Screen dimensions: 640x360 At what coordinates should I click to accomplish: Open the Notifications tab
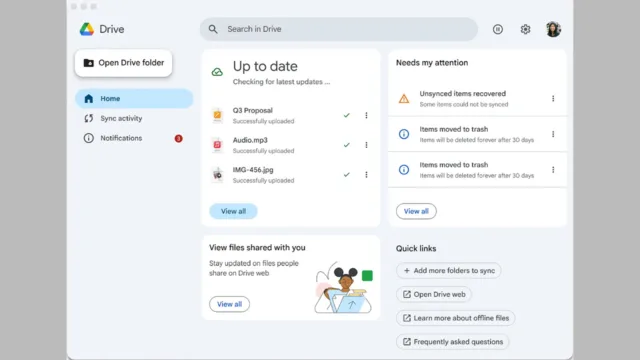[x=134, y=138]
